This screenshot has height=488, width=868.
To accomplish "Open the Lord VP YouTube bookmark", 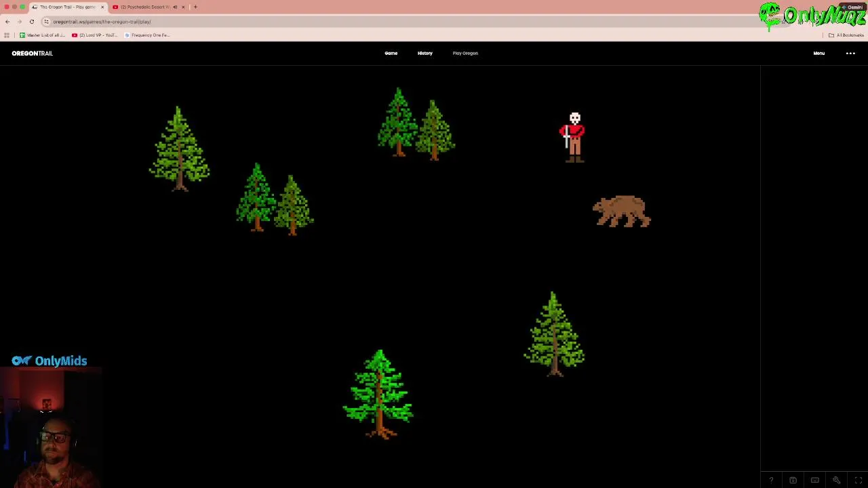I will 95,35.
